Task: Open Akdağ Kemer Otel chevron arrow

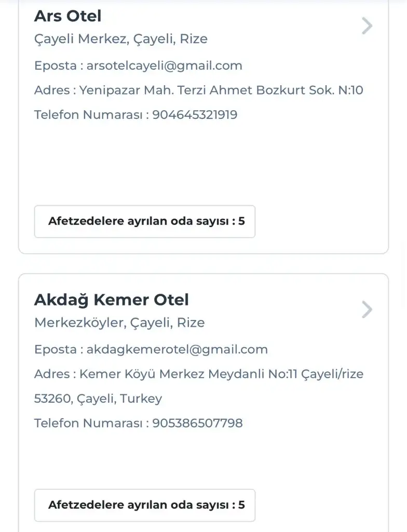Action: point(367,310)
